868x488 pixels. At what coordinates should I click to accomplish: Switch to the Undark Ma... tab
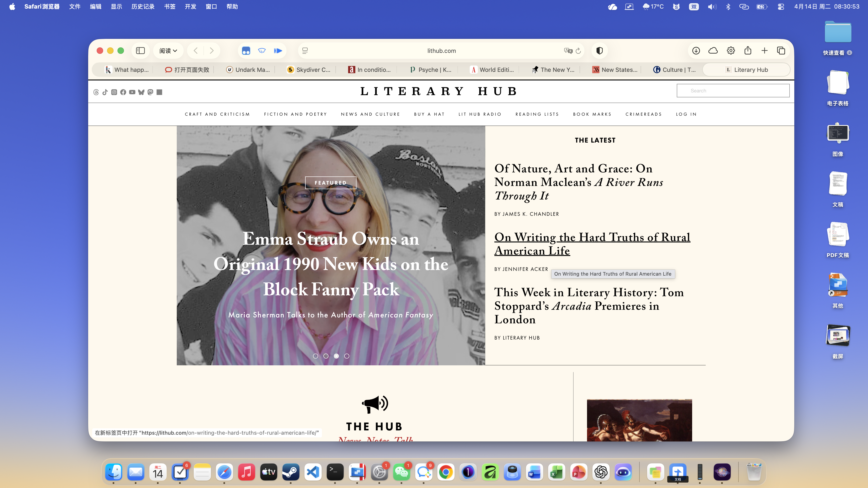[248, 70]
